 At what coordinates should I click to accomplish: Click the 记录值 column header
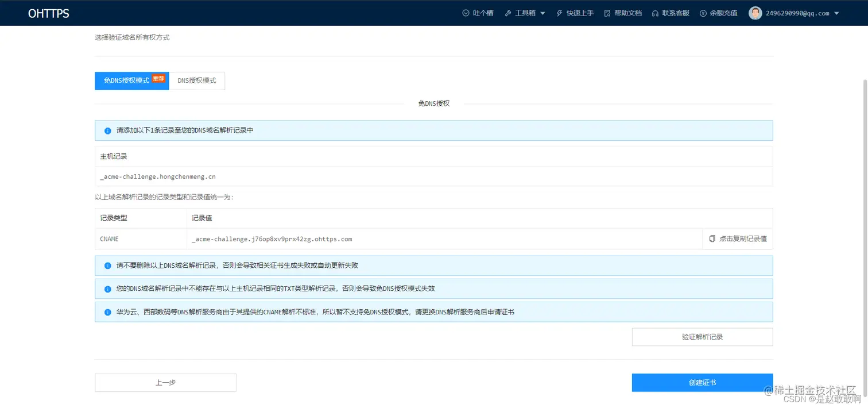pyautogui.click(x=202, y=218)
